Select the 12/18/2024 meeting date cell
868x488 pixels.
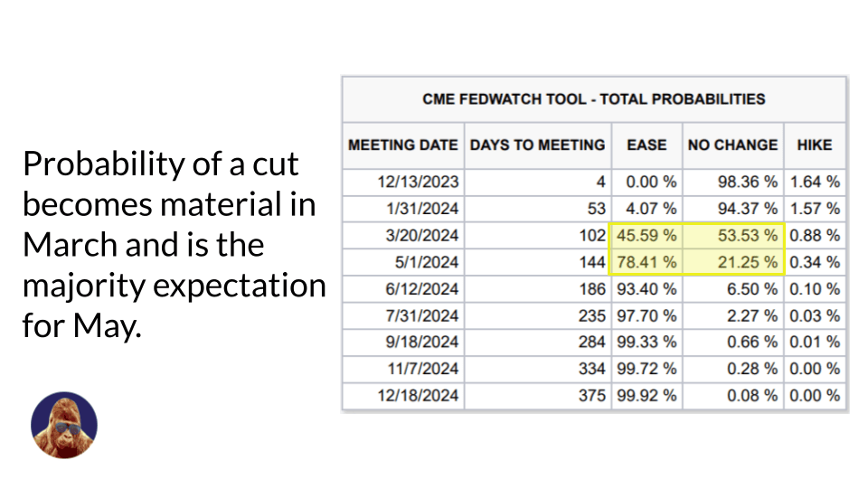tap(418, 396)
